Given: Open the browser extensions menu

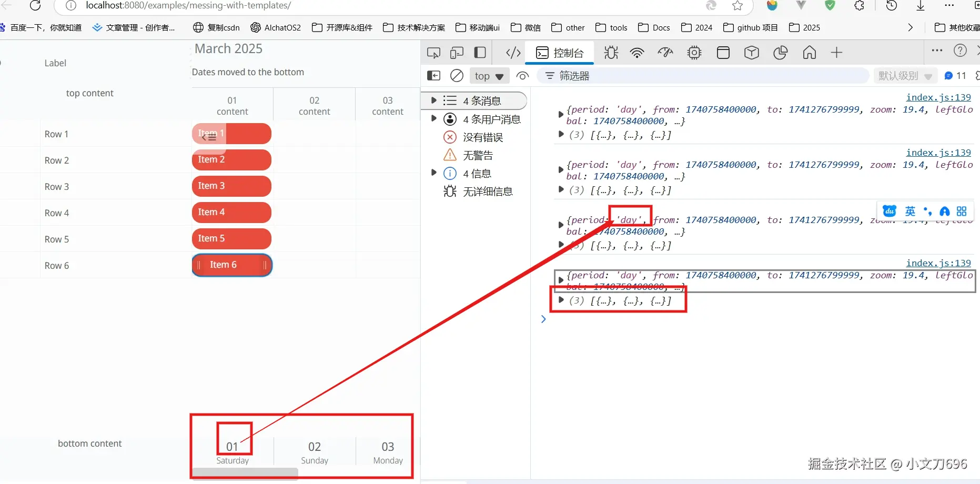Looking at the screenshot, I should pyautogui.click(x=859, y=5).
